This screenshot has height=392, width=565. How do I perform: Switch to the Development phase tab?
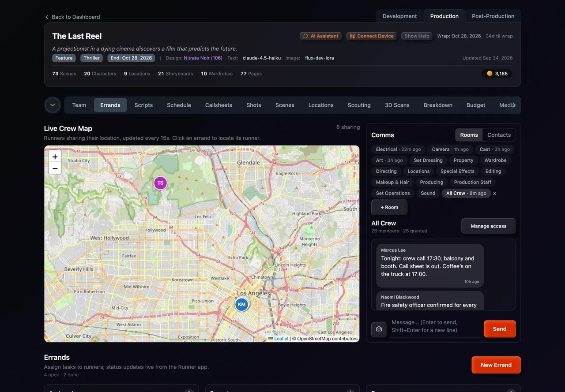(399, 16)
